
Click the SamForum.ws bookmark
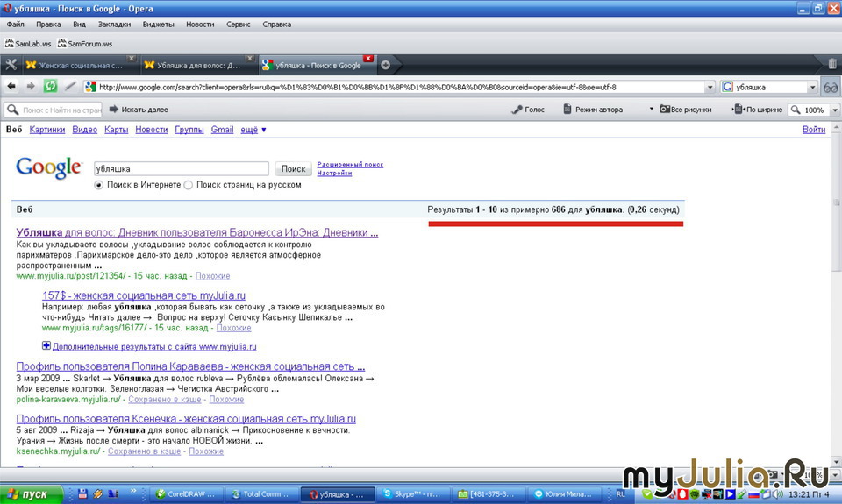coord(85,44)
